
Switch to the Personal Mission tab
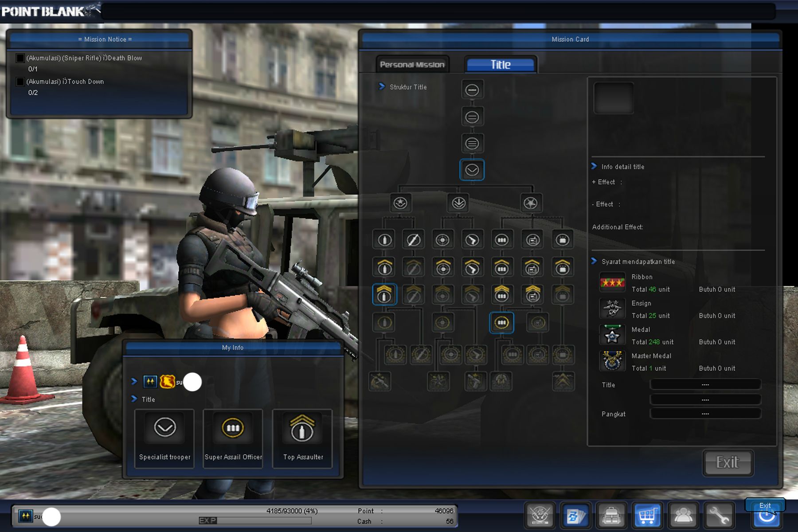[x=412, y=65]
